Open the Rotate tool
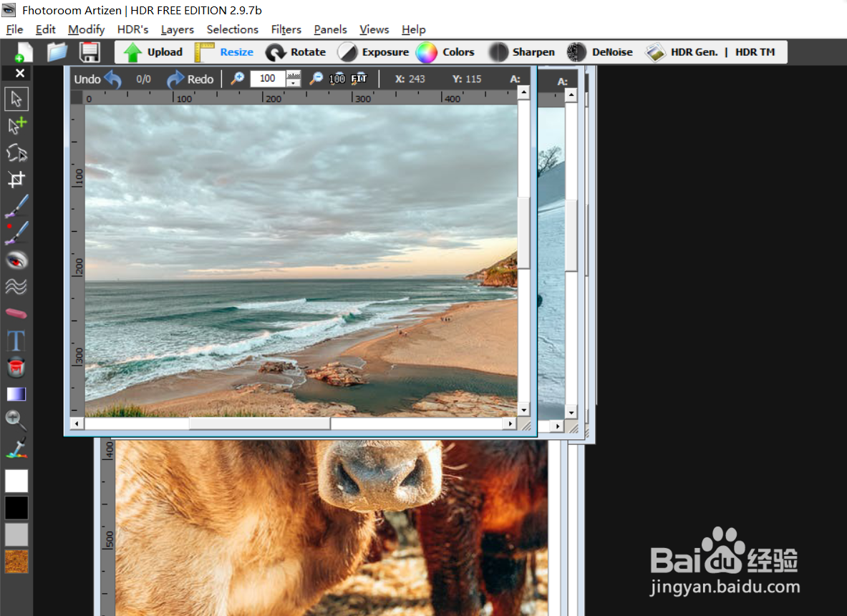 (296, 52)
